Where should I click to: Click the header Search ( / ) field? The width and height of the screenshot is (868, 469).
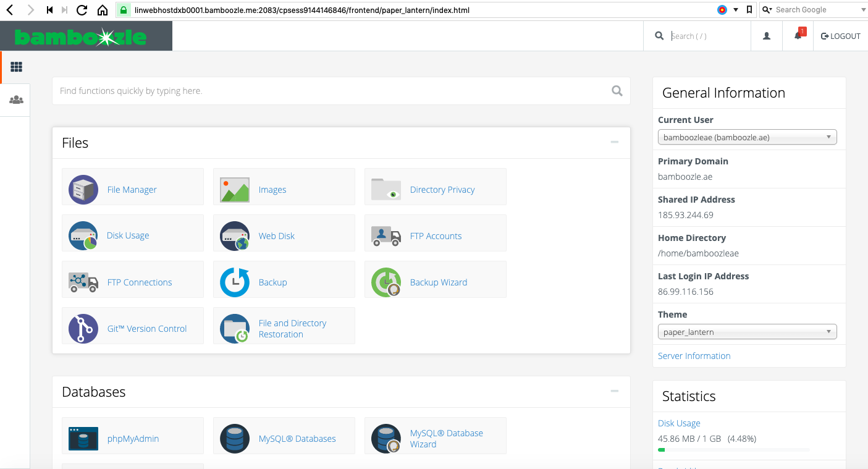(707, 36)
